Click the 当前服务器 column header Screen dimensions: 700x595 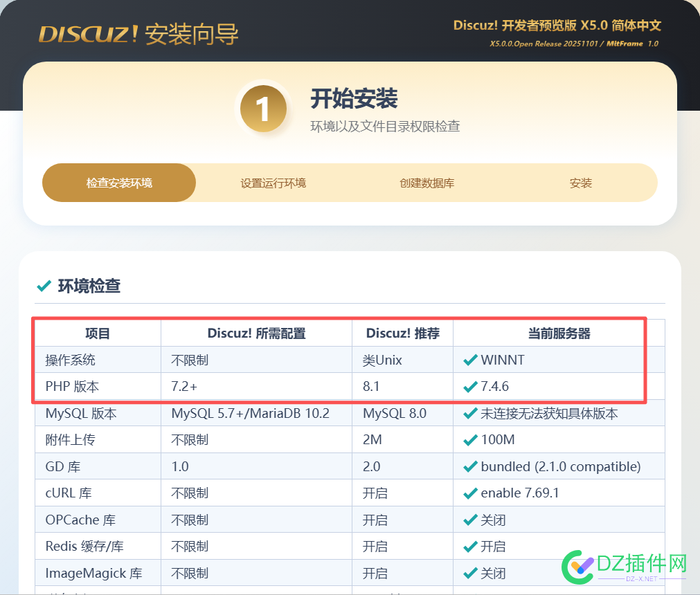coord(559,333)
